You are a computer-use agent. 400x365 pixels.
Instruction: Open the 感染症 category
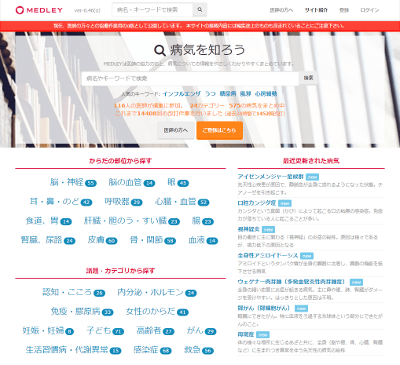(x=152, y=350)
